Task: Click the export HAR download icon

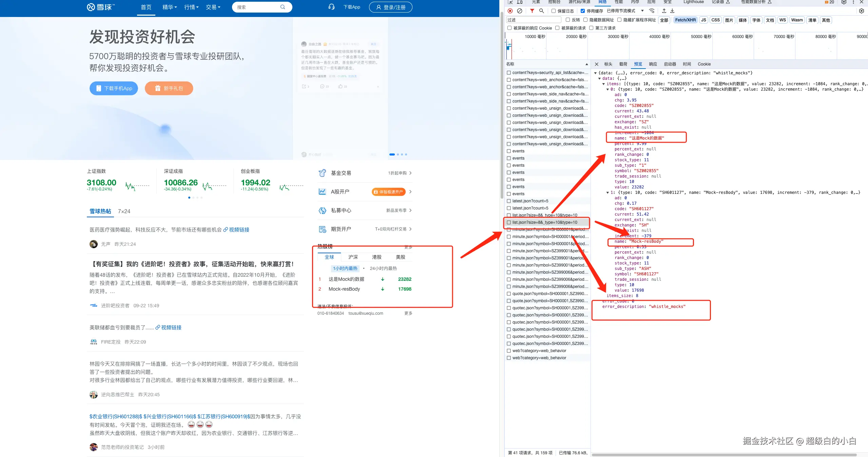Action: (x=672, y=11)
